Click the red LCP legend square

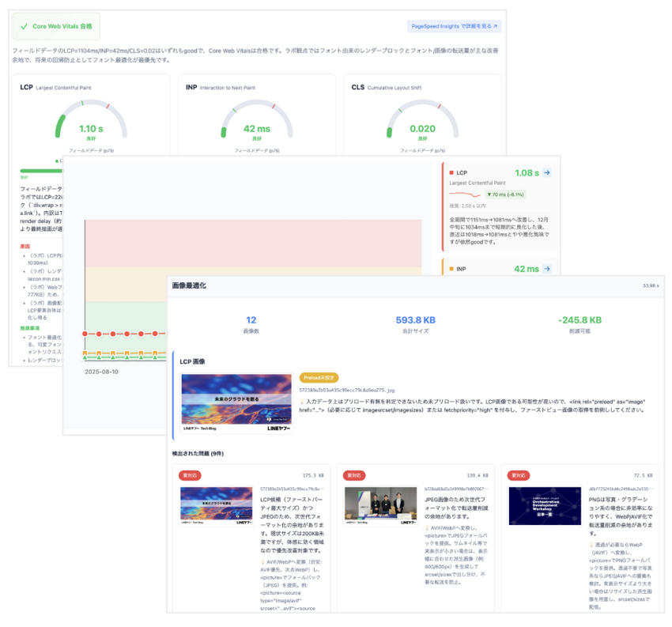(451, 172)
